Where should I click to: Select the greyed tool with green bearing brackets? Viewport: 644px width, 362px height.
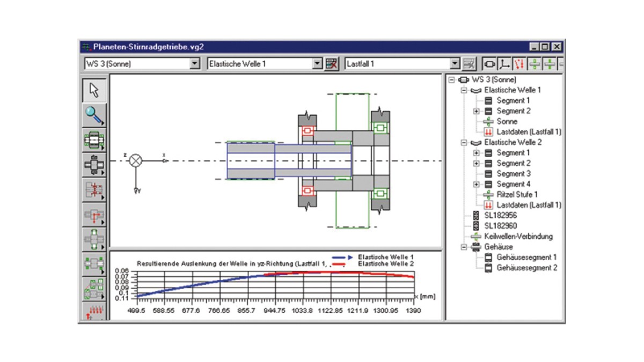point(94,240)
